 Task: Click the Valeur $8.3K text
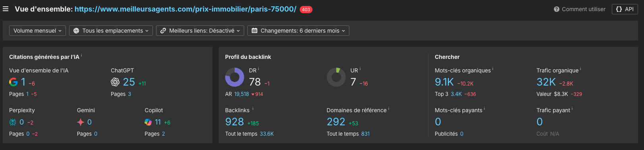click(552, 94)
